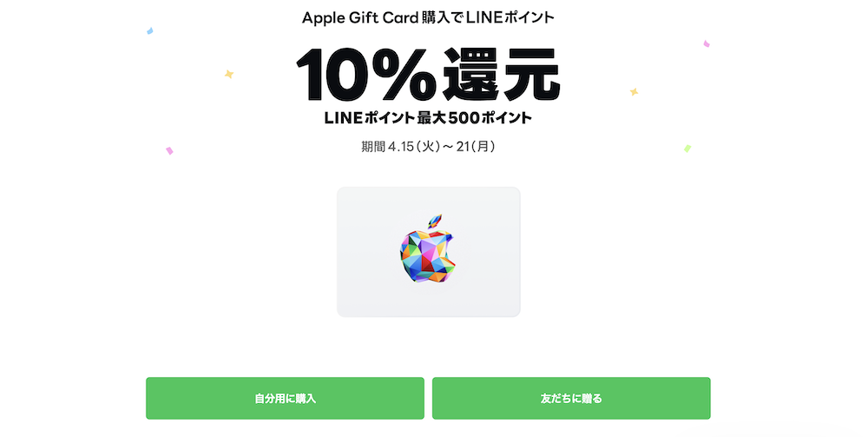Click the blue confetti piece at upper left

point(149,31)
